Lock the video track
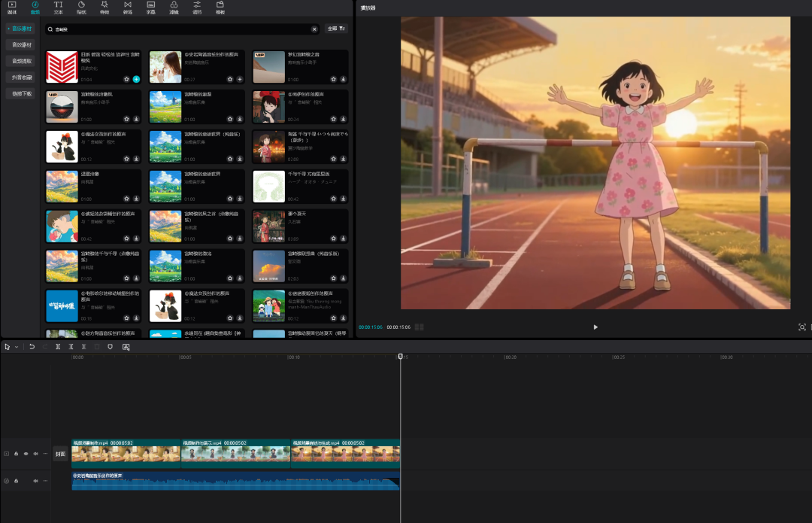This screenshot has width=812, height=523. (x=16, y=454)
